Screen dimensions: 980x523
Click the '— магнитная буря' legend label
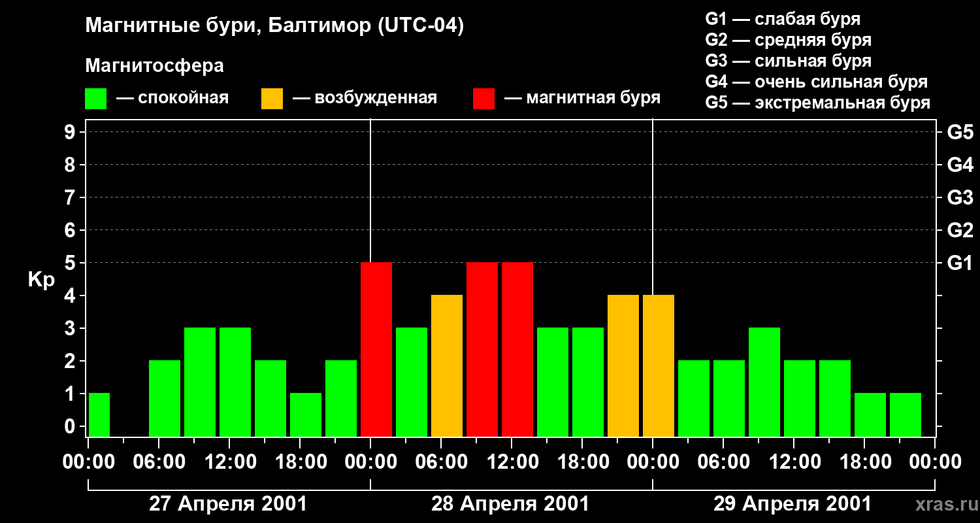click(x=582, y=98)
